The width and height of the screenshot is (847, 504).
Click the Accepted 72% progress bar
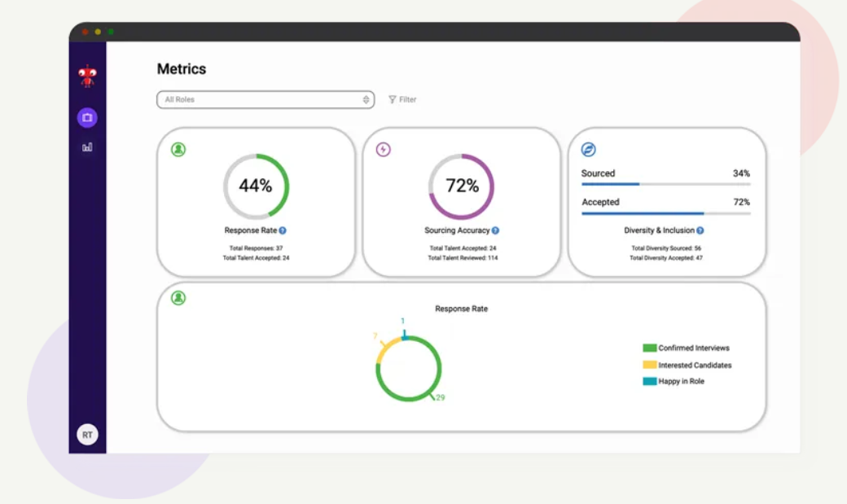pyautogui.click(x=665, y=213)
